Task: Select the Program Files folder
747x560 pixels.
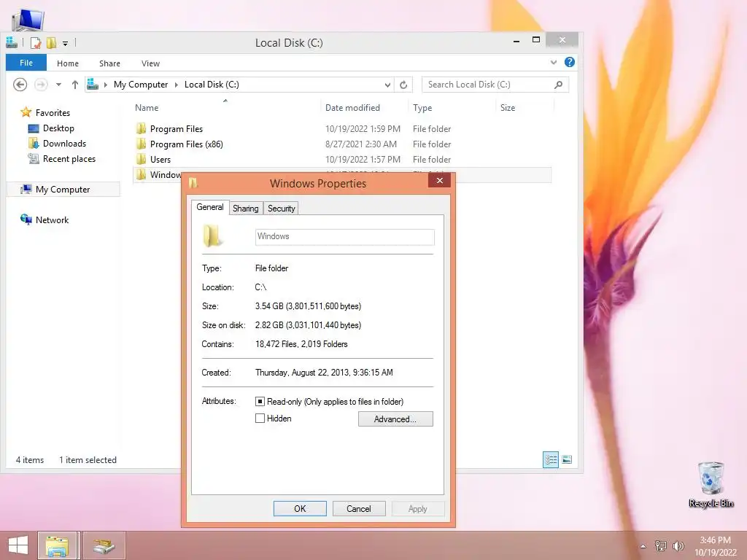Action: (177, 129)
